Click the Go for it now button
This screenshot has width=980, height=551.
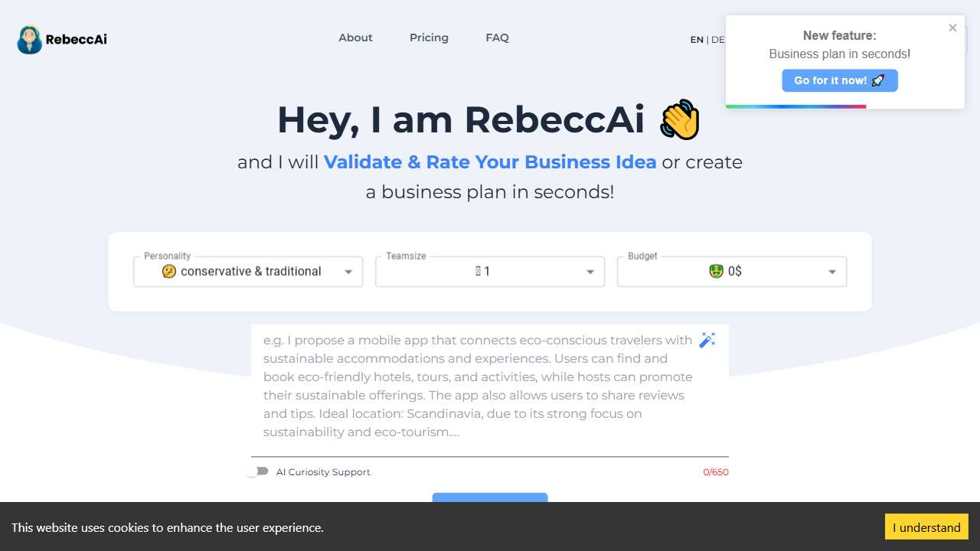(x=839, y=80)
